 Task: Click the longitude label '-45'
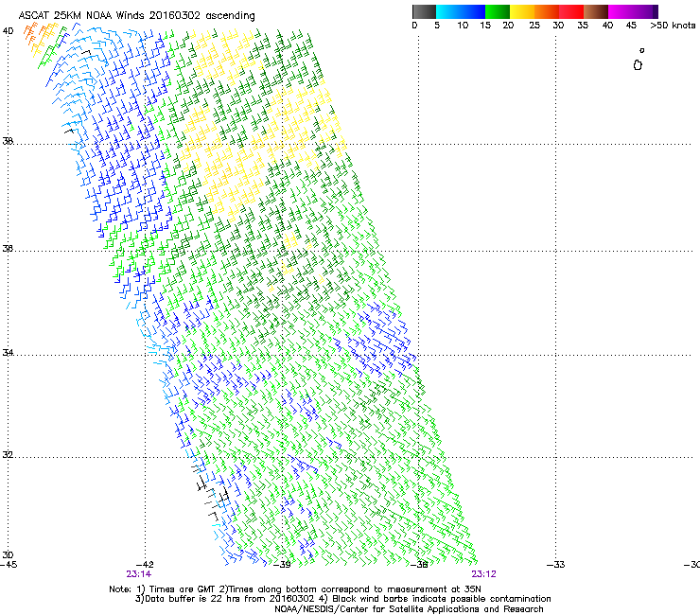pyautogui.click(x=9, y=565)
